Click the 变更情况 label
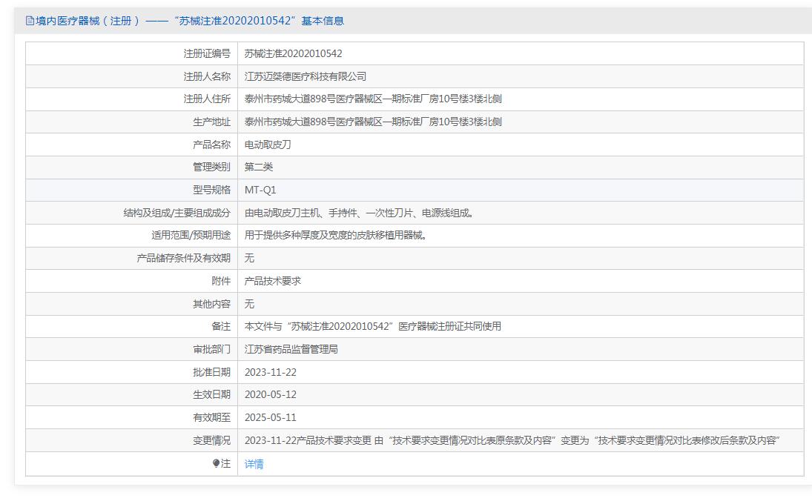Screen dimensions: 812x504 click(x=212, y=440)
